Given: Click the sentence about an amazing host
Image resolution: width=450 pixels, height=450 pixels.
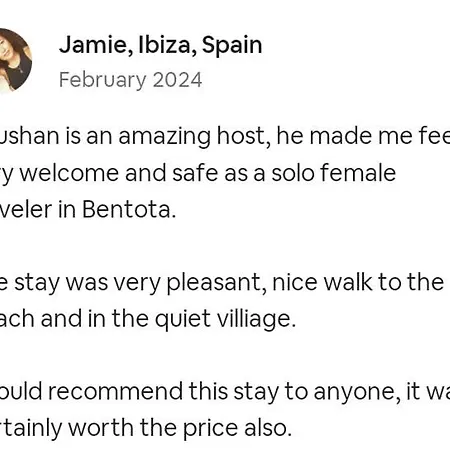Looking at the screenshot, I should (225, 136).
